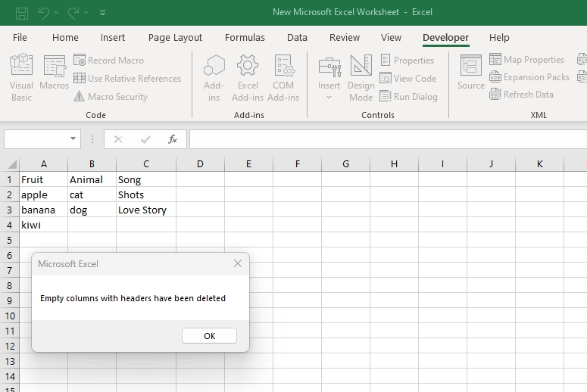Click the apple cell
587x392 pixels.
[44, 194]
